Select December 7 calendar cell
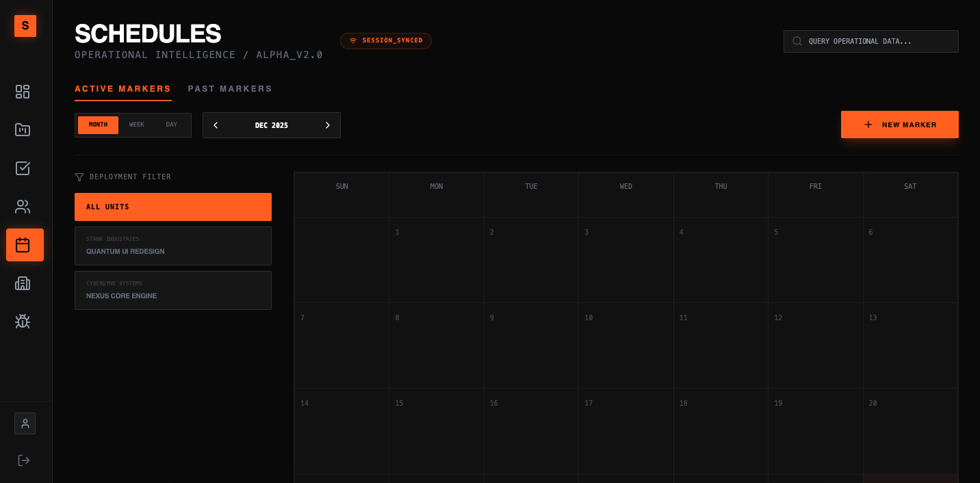Screen dimensions: 980x483 [341, 345]
